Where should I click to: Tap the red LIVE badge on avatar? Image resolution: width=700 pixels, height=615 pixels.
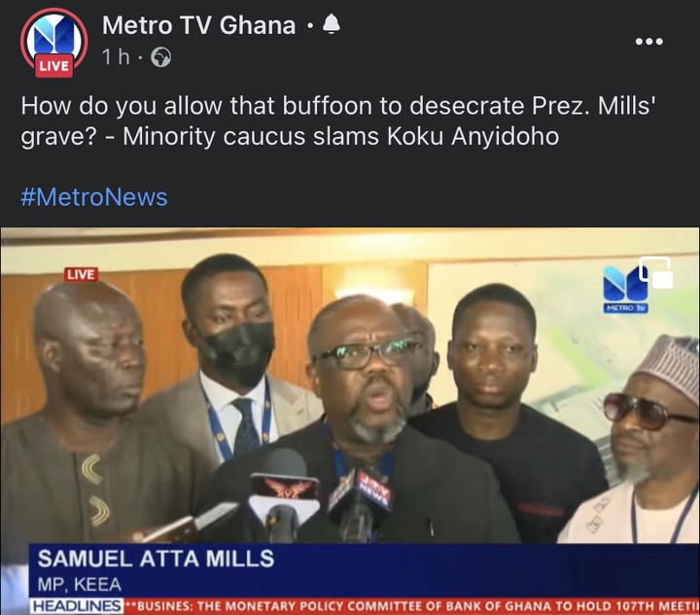tap(54, 66)
